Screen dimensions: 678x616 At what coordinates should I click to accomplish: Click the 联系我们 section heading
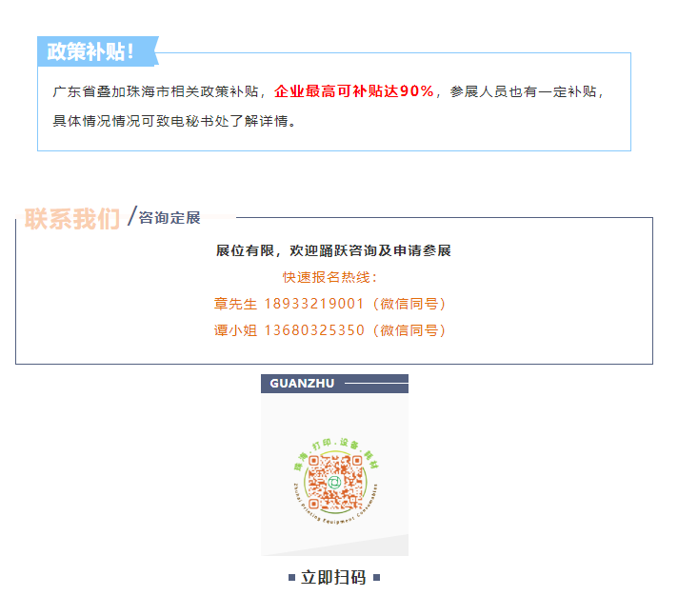pos(71,218)
